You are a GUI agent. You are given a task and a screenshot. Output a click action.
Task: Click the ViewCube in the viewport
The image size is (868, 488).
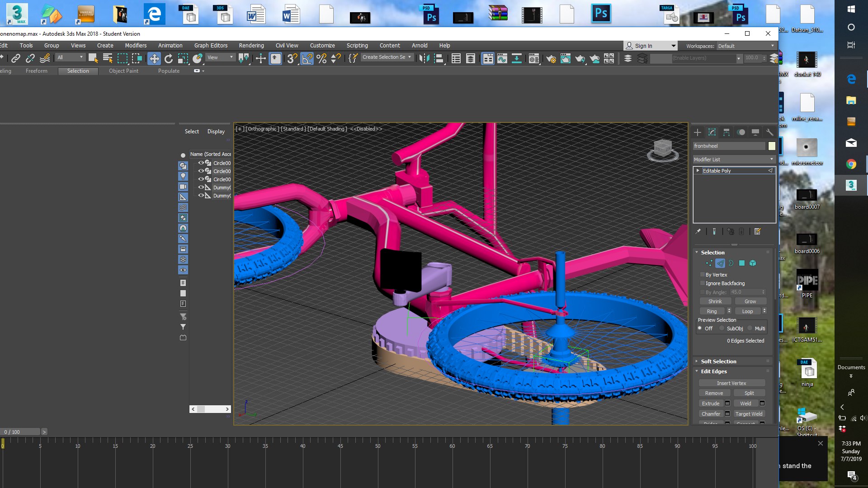point(663,150)
